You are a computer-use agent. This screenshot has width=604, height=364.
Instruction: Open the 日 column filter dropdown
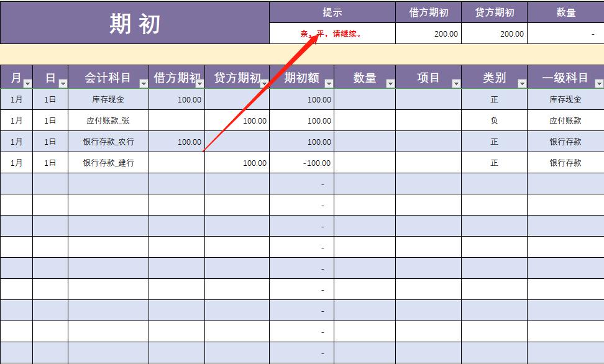coord(63,83)
